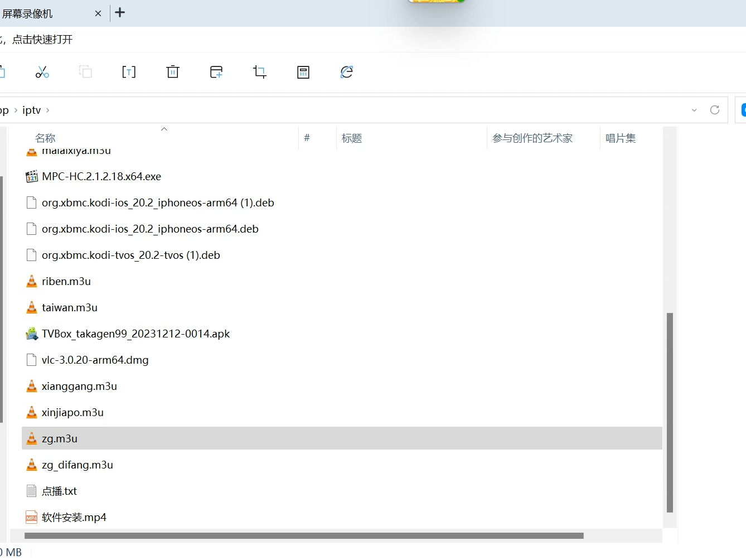Select 软件安装.mp4 video file
This screenshot has width=746, height=560.
[74, 517]
